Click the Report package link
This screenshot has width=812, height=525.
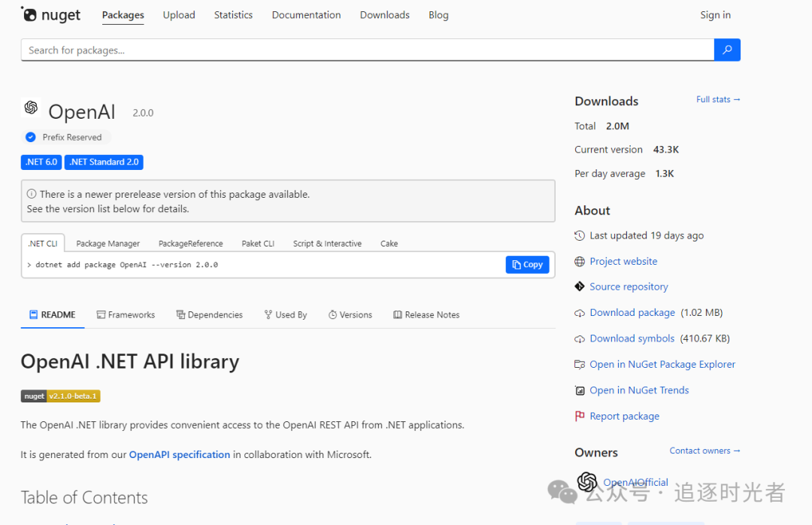(x=625, y=416)
